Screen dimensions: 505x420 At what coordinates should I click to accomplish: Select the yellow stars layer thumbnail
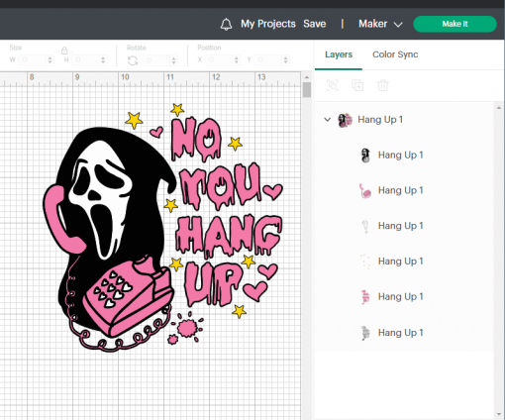365,262
